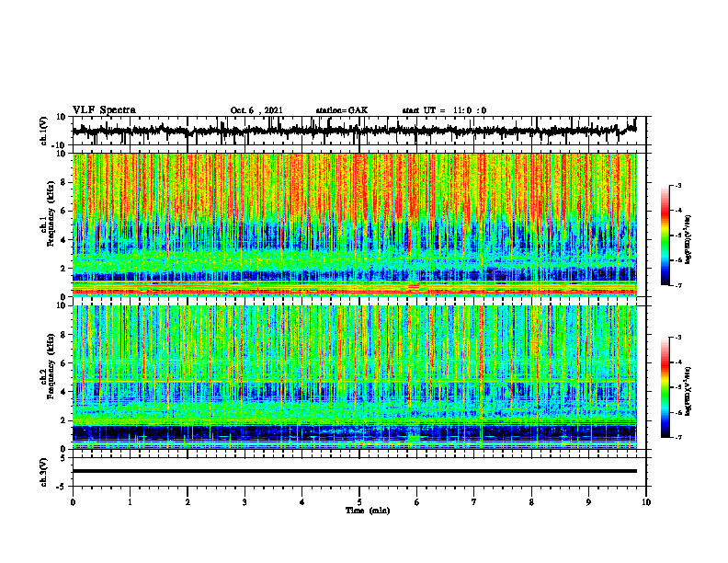This screenshot has height=563, width=728.
Task: Click the ch.2 colorbar '-7' bottom label
Action: (x=677, y=437)
